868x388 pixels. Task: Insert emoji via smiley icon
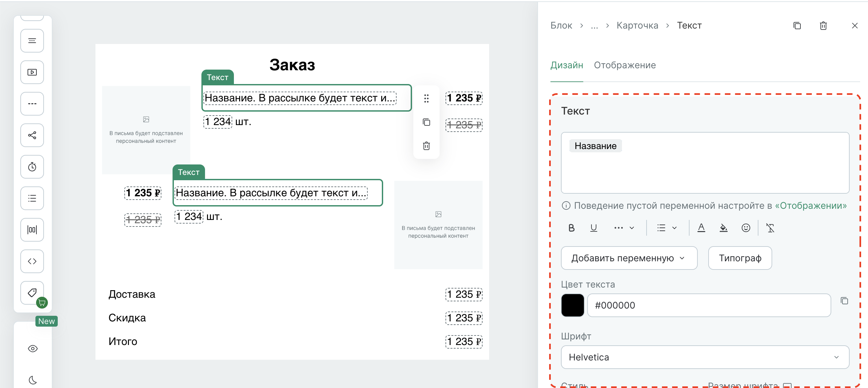tap(746, 228)
